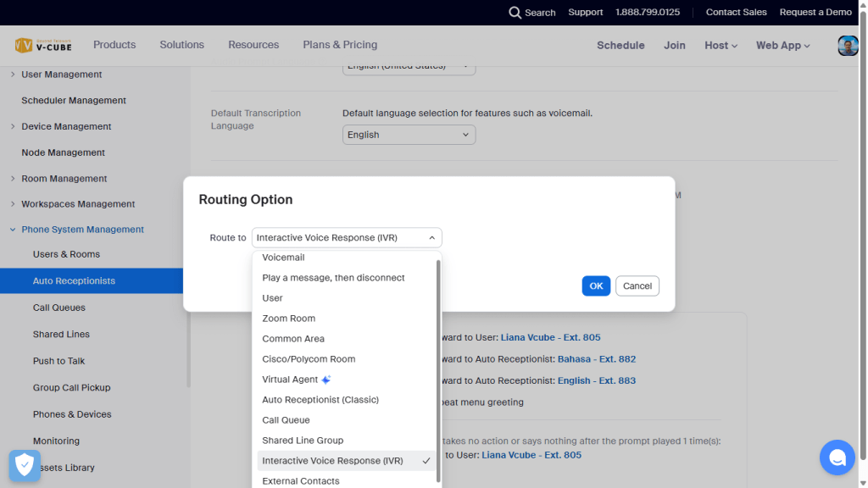The width and height of the screenshot is (868, 488).
Task: Collapse the Phone System Management section
Action: (13, 230)
